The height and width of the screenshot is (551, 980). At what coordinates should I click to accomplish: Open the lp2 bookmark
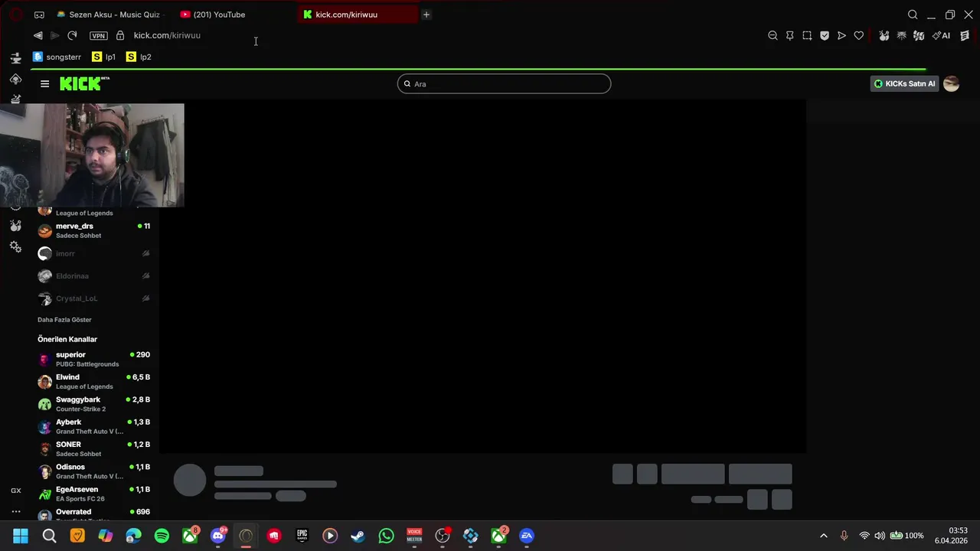pos(139,57)
